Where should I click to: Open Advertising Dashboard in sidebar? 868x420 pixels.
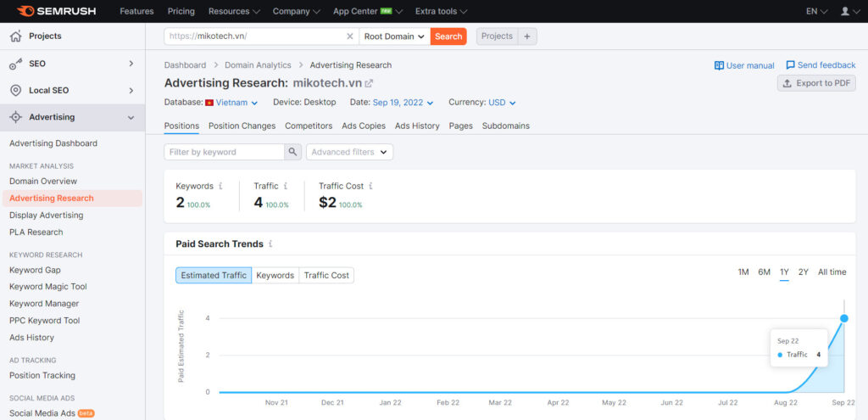tap(53, 143)
